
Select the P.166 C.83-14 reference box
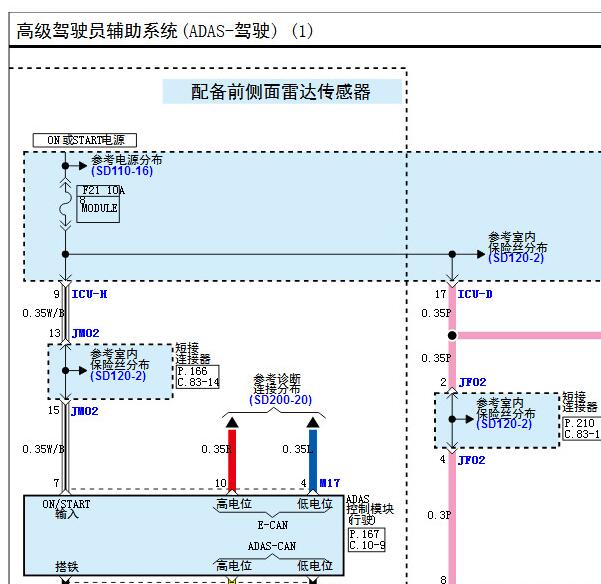[198, 377]
